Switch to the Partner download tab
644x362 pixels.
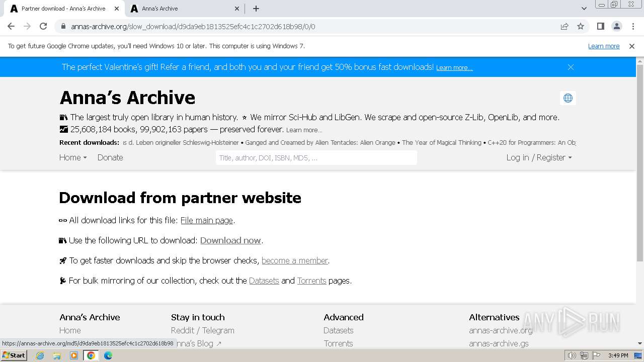pyautogui.click(x=63, y=9)
